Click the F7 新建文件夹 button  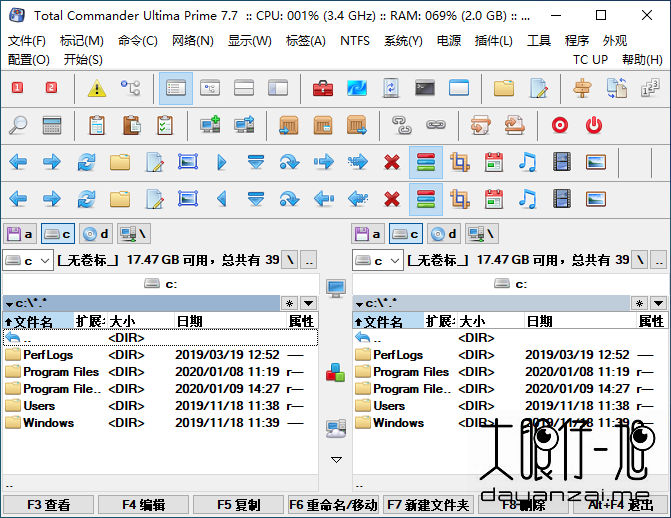(x=428, y=505)
